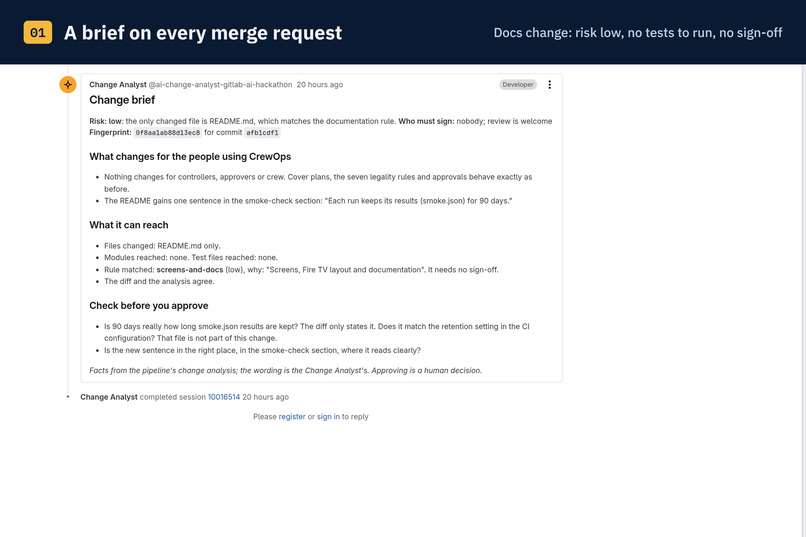Click the bold 'screens-and-docs' rule name
Image resolution: width=806 pixels, height=537 pixels.
click(190, 270)
